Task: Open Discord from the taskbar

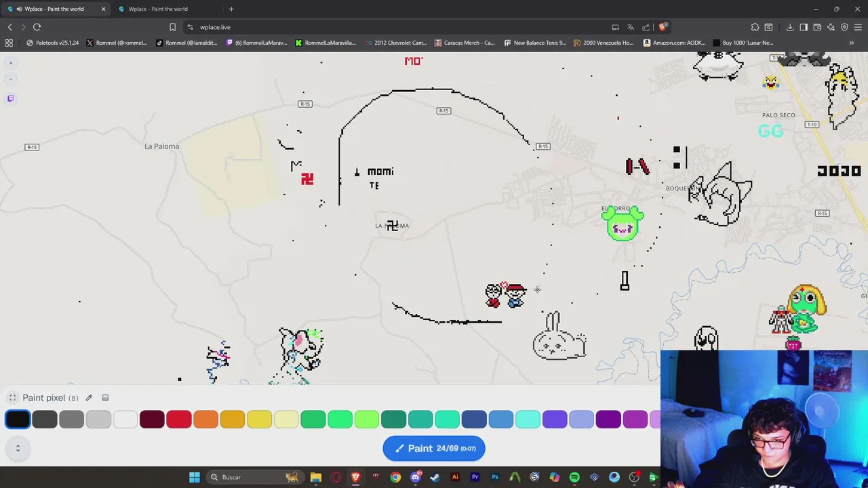Action: 415,477
